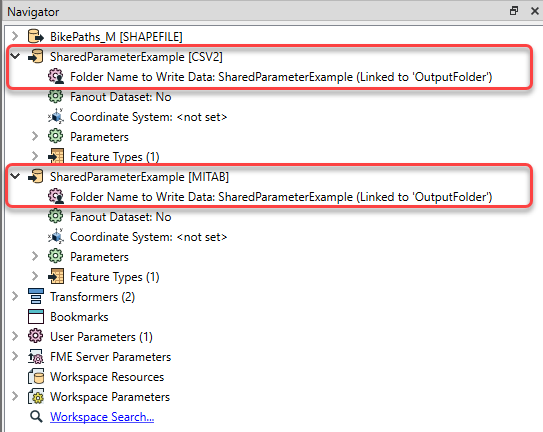Click the Bookmarks icon

(x=36, y=317)
